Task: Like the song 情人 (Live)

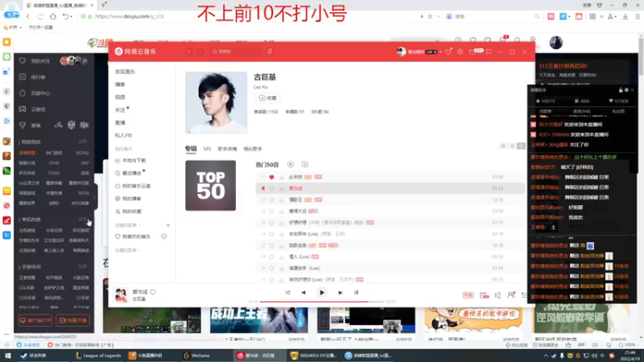Action: 271,257
